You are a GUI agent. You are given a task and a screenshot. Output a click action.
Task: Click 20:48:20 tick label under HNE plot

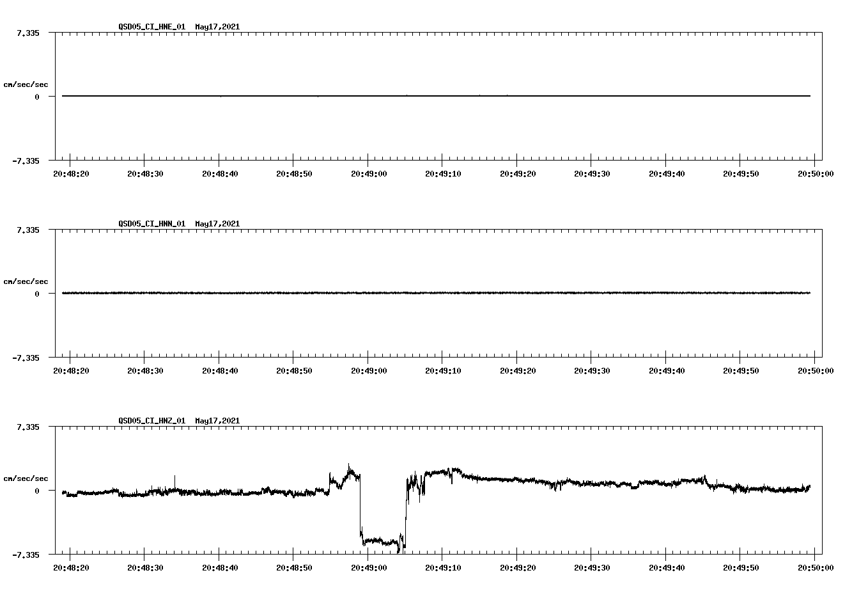(70, 173)
